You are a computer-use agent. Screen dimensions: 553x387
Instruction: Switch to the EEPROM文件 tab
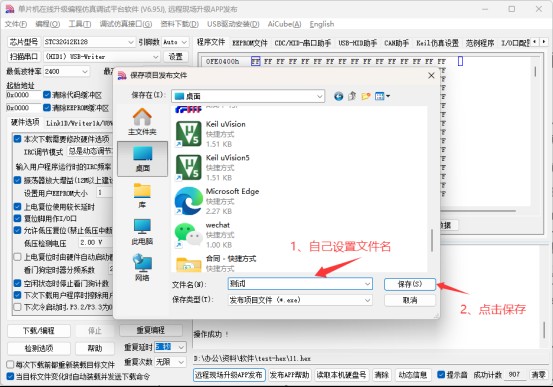pyautogui.click(x=250, y=43)
